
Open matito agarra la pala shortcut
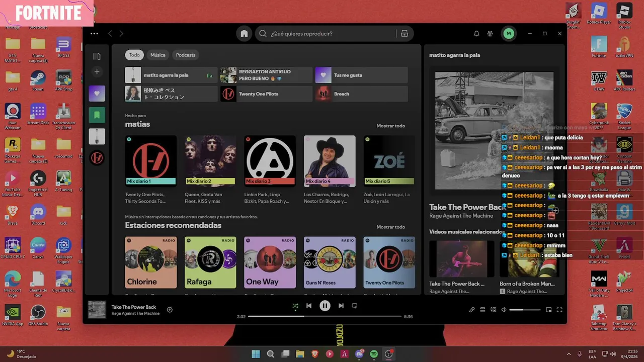172,75
